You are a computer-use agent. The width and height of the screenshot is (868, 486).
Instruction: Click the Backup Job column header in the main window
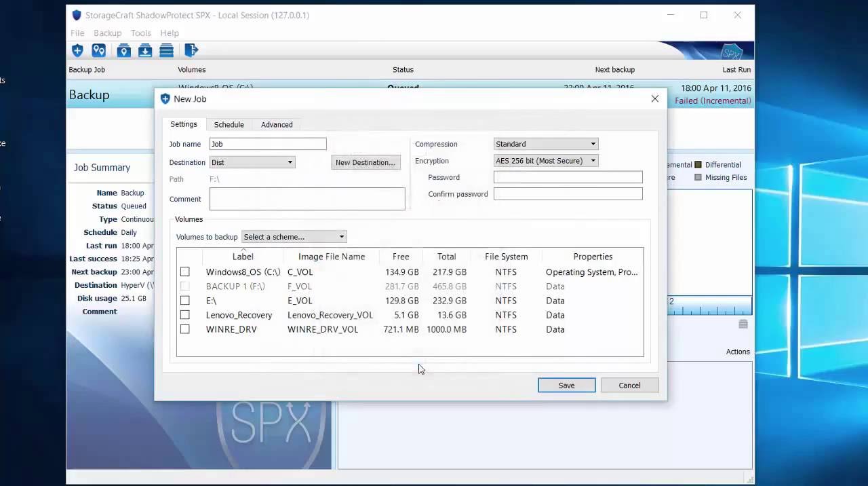click(87, 70)
